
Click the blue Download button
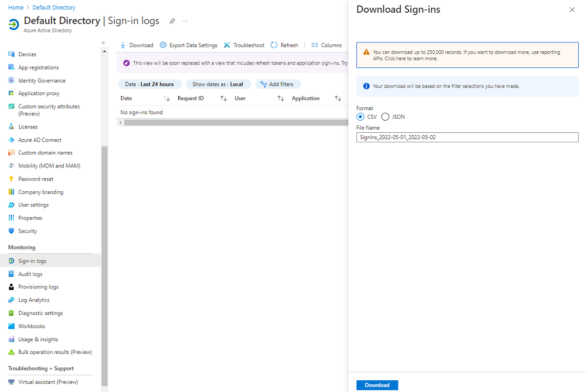click(377, 385)
